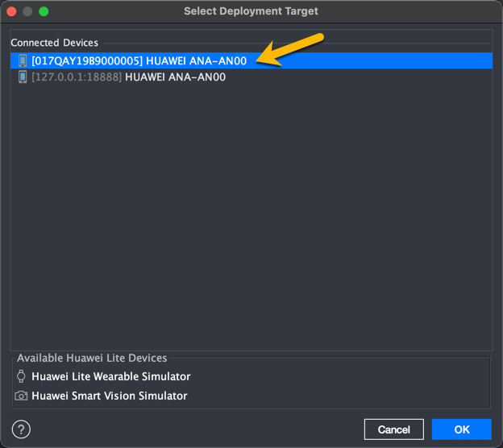Select device 017QAY19B9000005 HUAWEI ANA-AN00

coord(251,60)
